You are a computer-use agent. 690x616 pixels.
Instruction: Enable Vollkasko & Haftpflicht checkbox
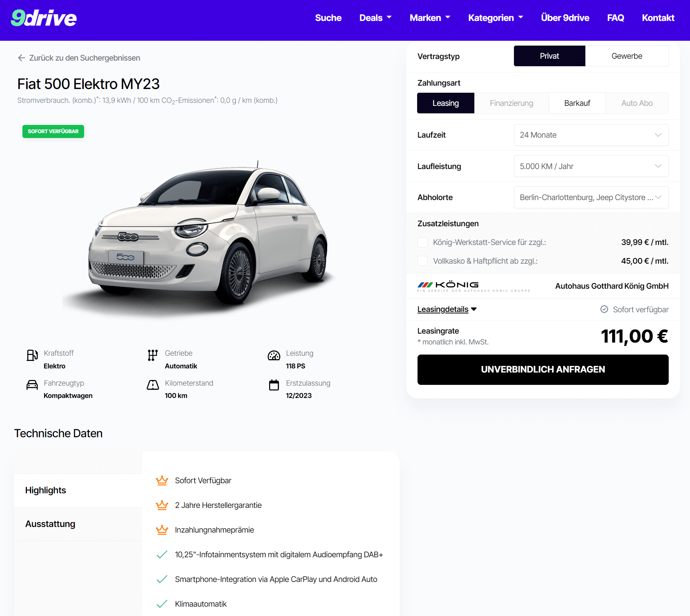click(422, 261)
